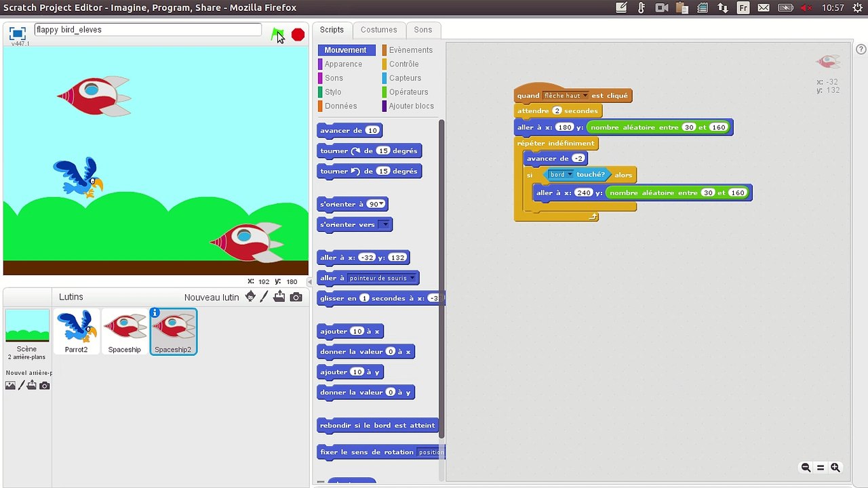Click the parrot sprite on the stage
The width and height of the screenshot is (868, 488).
(x=79, y=177)
